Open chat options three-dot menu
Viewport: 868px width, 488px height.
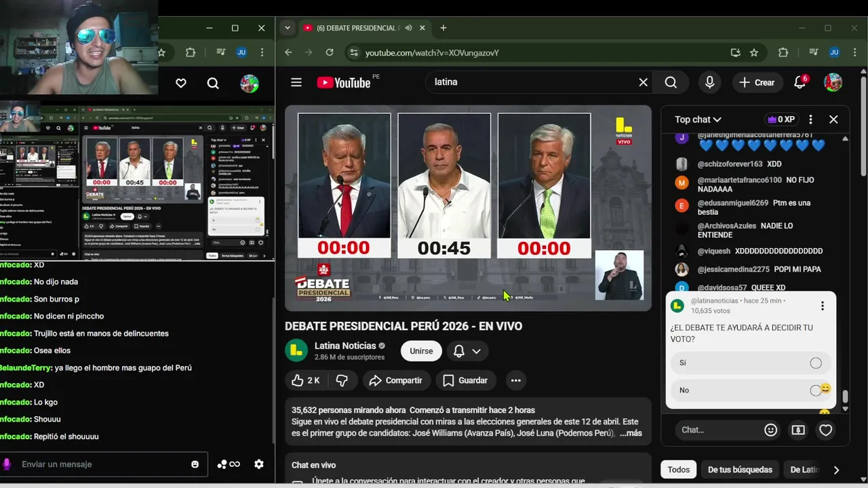pyautogui.click(x=810, y=119)
